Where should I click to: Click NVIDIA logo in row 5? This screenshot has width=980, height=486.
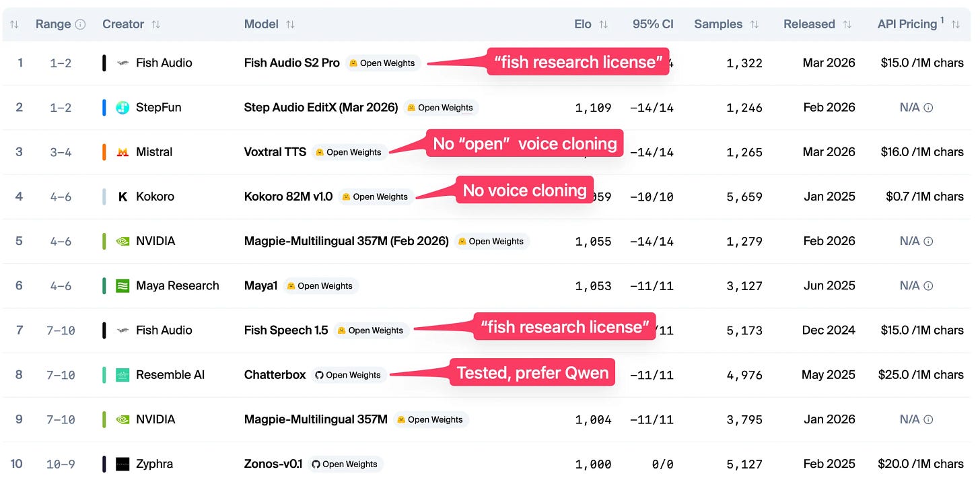123,241
